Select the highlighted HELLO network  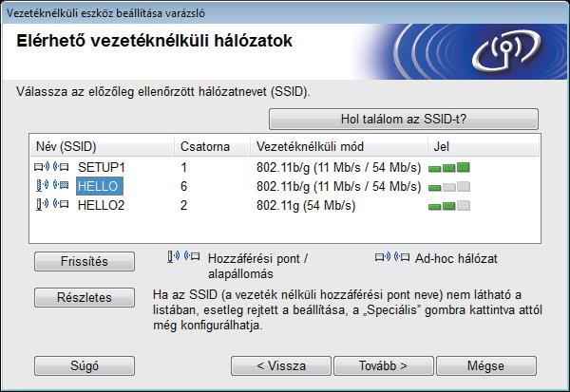(x=99, y=186)
